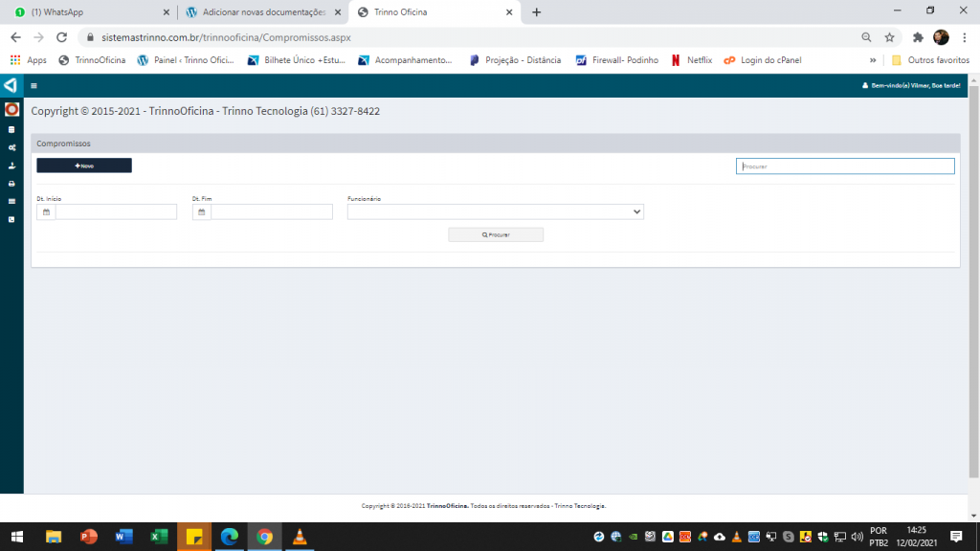
Task: Open the Painel Trinno Ofici... bookmark
Action: (x=186, y=60)
